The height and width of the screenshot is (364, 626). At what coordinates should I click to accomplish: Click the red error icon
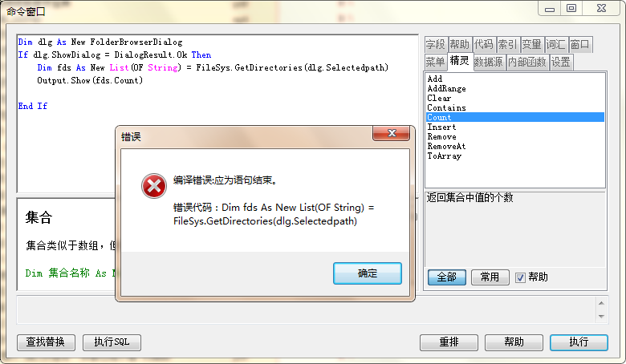154,186
